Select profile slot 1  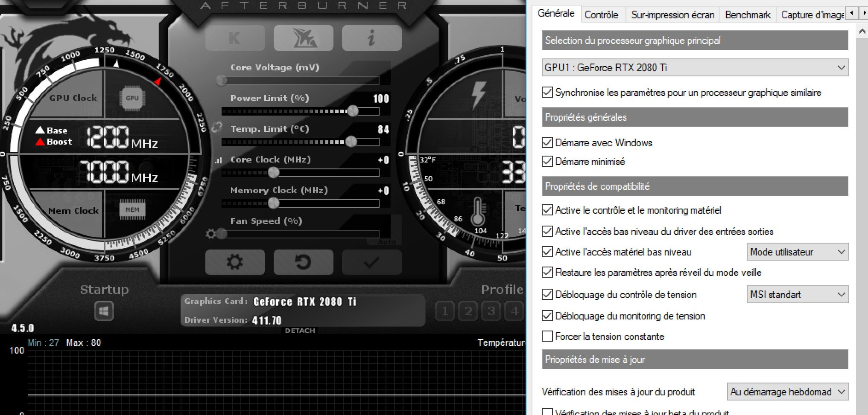coord(445,311)
